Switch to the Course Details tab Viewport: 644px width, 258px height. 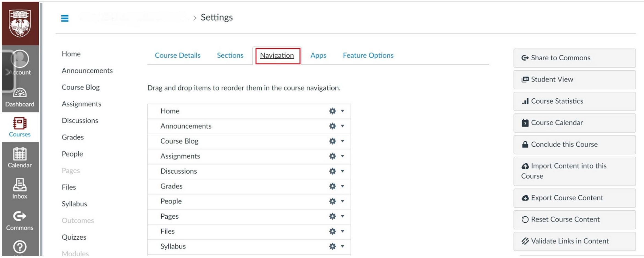coord(177,55)
